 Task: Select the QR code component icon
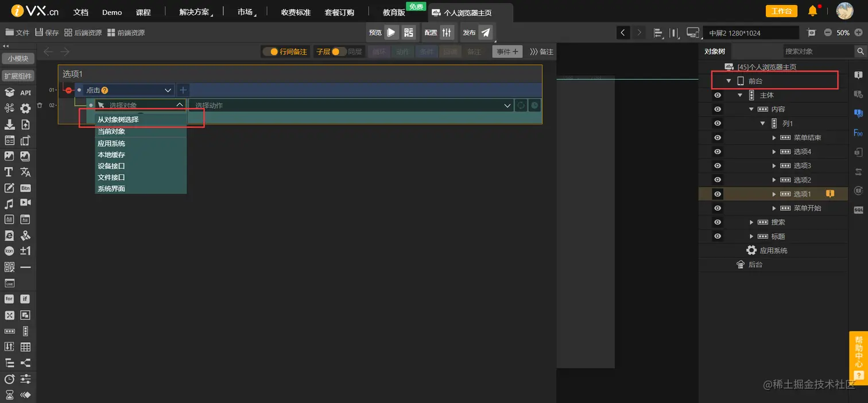[x=9, y=267]
